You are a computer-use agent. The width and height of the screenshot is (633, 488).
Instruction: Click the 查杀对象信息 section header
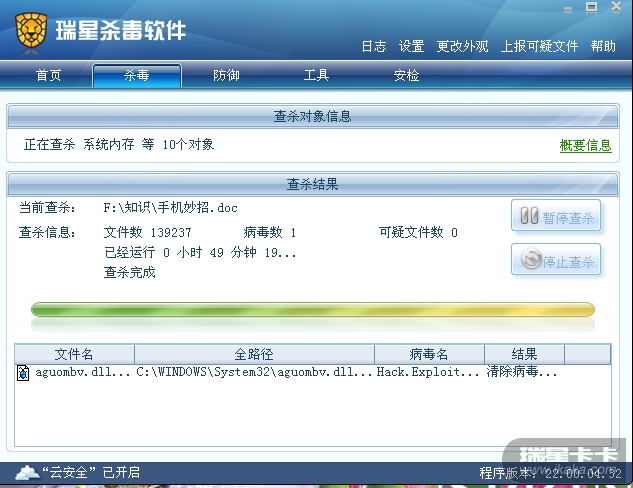[313, 116]
